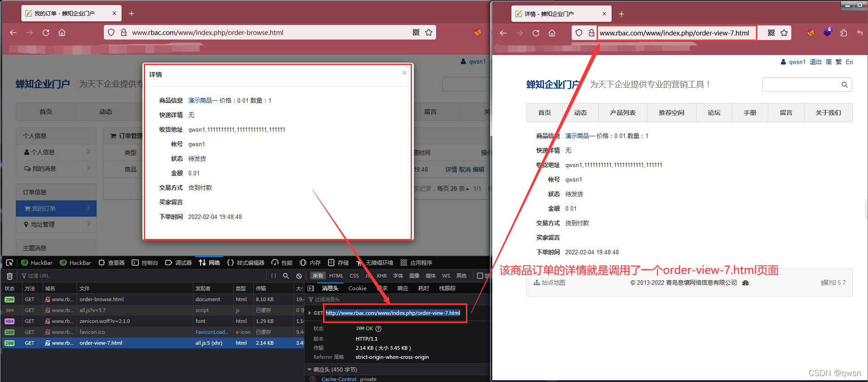Image resolution: width=868 pixels, height=382 pixels.
Task: Switch to 性能 performance tab
Action: coord(282,263)
